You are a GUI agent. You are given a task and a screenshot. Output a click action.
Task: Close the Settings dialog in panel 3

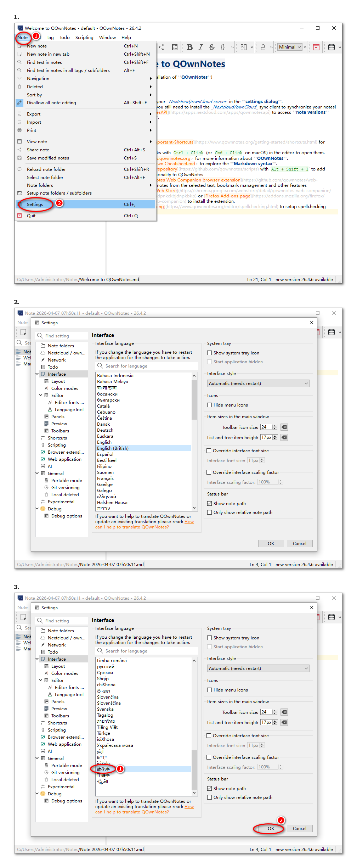click(312, 607)
